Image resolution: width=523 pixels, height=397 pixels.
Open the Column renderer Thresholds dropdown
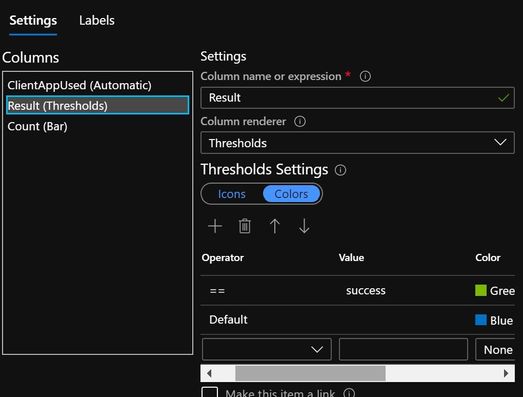pos(357,143)
